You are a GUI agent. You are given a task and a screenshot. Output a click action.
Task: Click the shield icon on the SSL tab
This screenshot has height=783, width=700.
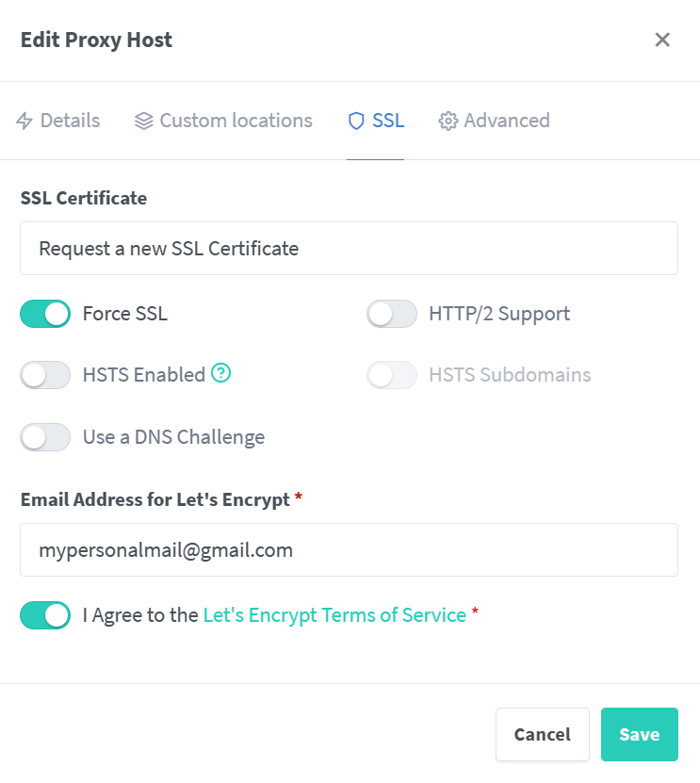[x=355, y=121]
